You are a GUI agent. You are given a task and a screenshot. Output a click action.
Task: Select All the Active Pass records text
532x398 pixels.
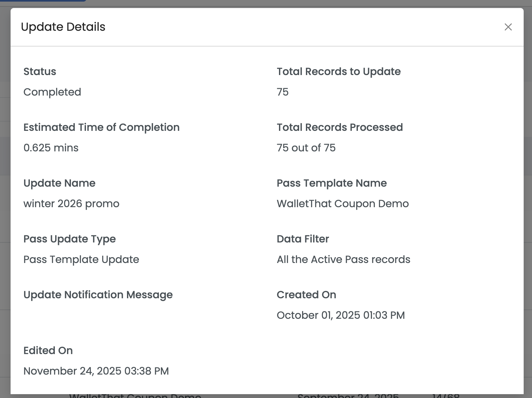coord(343,259)
